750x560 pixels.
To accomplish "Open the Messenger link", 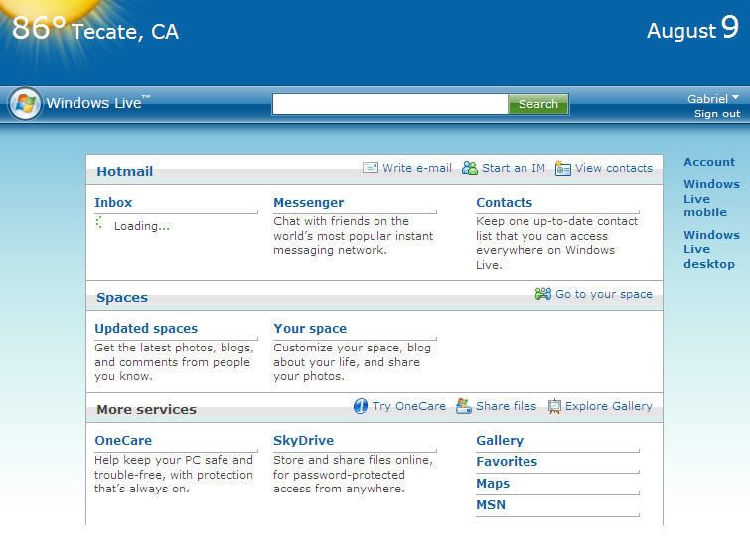I will [308, 203].
